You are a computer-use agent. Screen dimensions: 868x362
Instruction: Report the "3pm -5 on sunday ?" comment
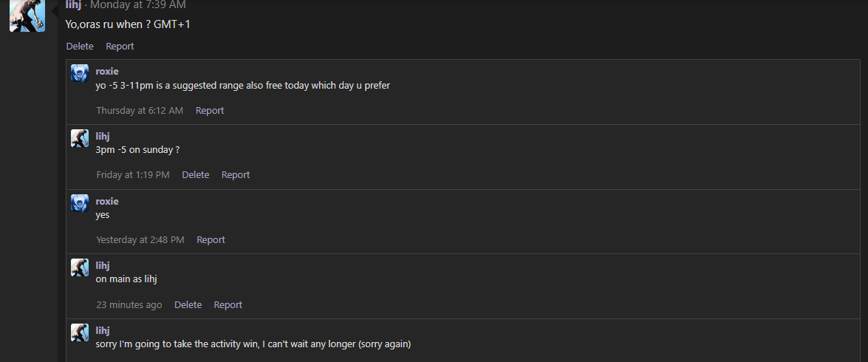(236, 174)
